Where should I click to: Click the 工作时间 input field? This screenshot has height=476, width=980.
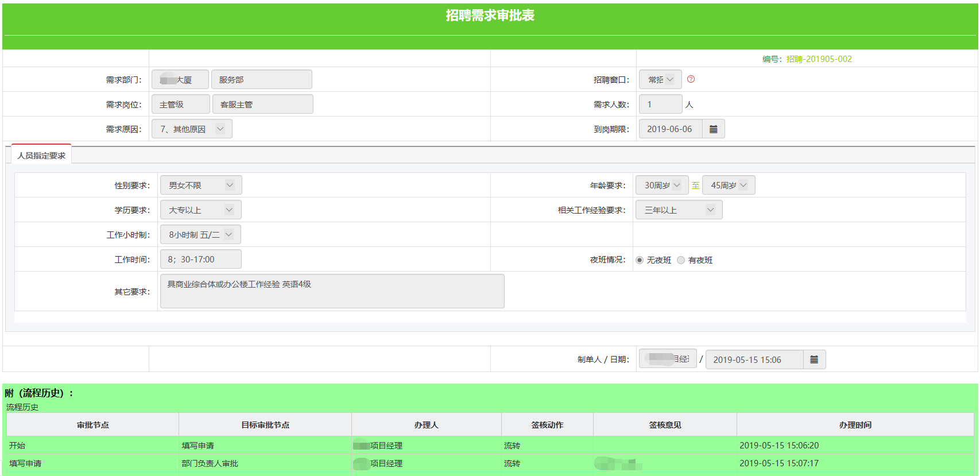tap(200, 260)
